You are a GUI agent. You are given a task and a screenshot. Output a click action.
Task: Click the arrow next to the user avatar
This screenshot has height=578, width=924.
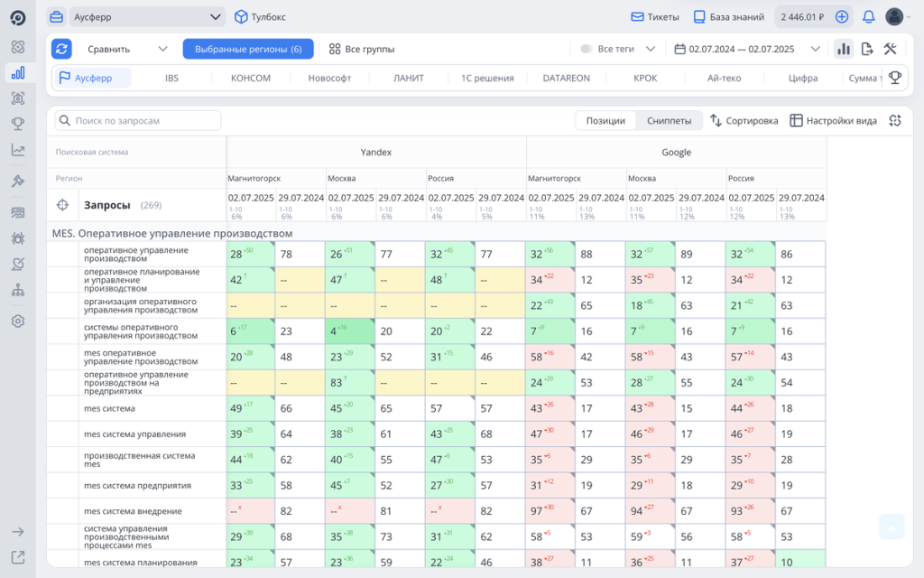point(909,17)
